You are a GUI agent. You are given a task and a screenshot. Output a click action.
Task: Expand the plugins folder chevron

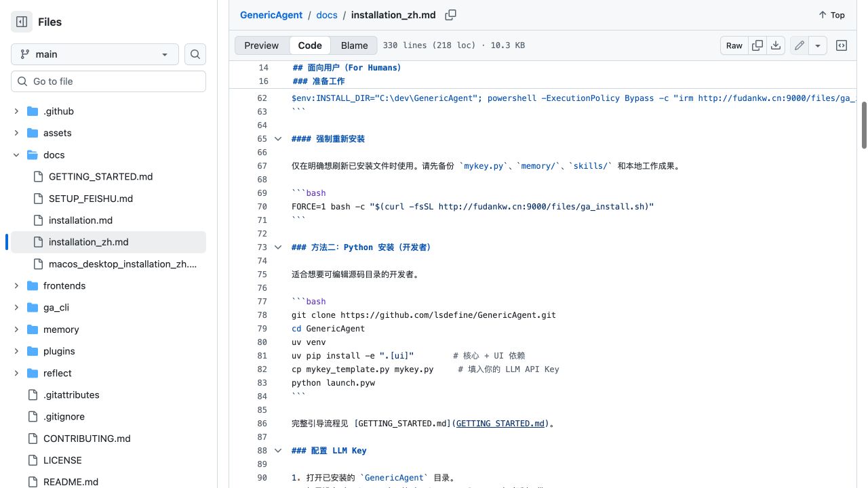16,351
